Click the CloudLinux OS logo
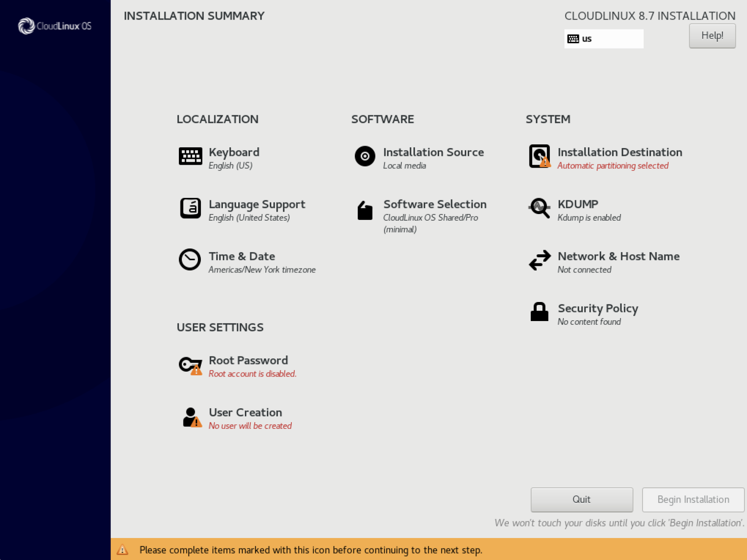The image size is (747, 560). click(x=55, y=26)
